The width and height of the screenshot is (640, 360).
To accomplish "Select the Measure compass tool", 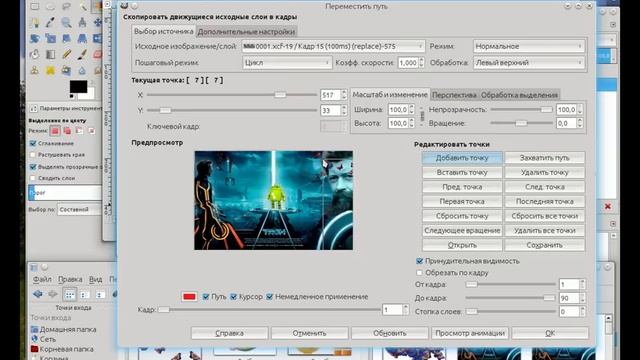I will [82, 22].
